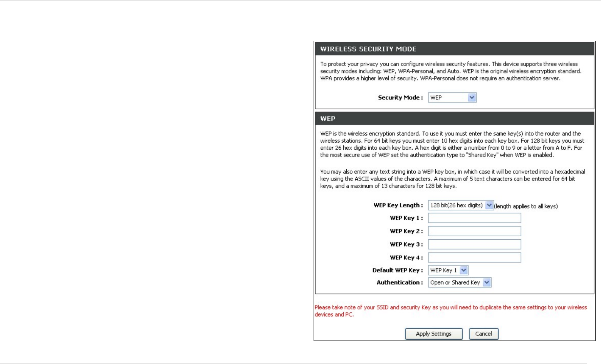Focus the WEP Key 3 input field
The width and height of the screenshot is (601, 364).
475,244
